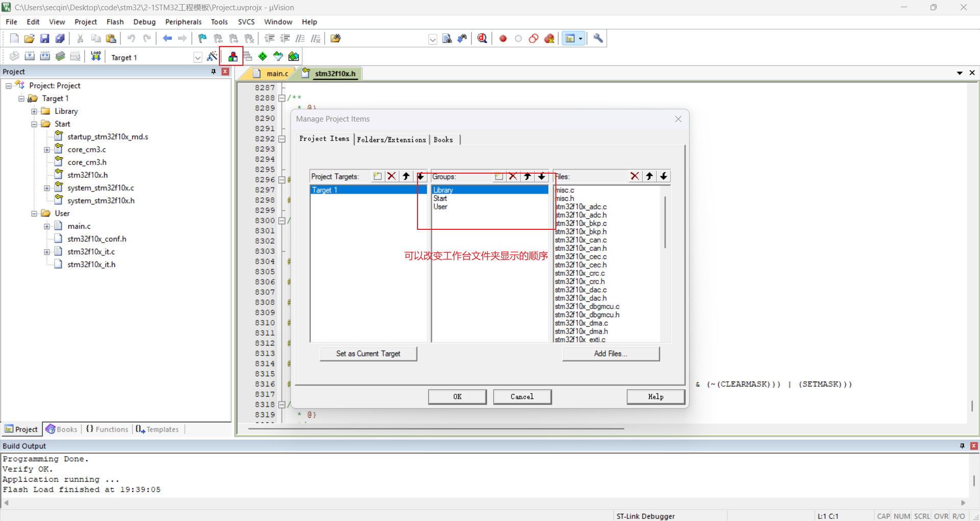The image size is (980, 521).
Task: Delete the selected Project Target with red X
Action: tap(391, 176)
